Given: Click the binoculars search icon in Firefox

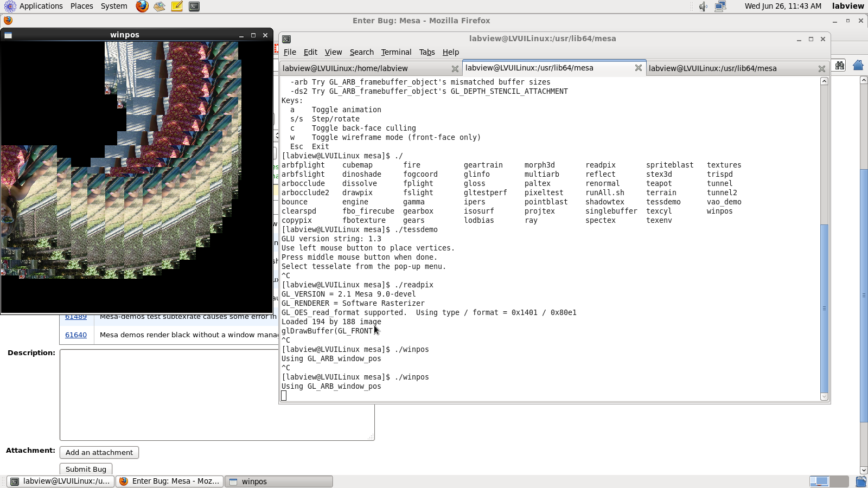Looking at the screenshot, I should click(x=840, y=66).
